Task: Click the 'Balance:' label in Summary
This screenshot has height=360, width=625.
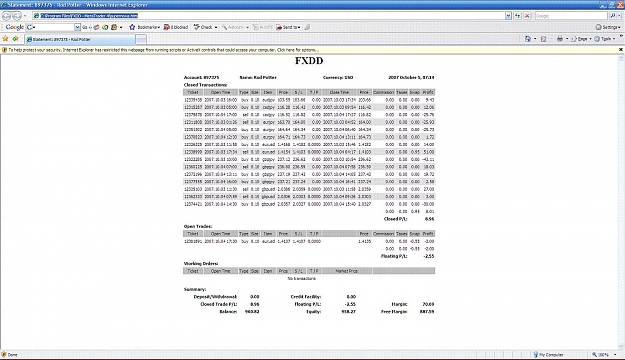Action: tap(228, 311)
